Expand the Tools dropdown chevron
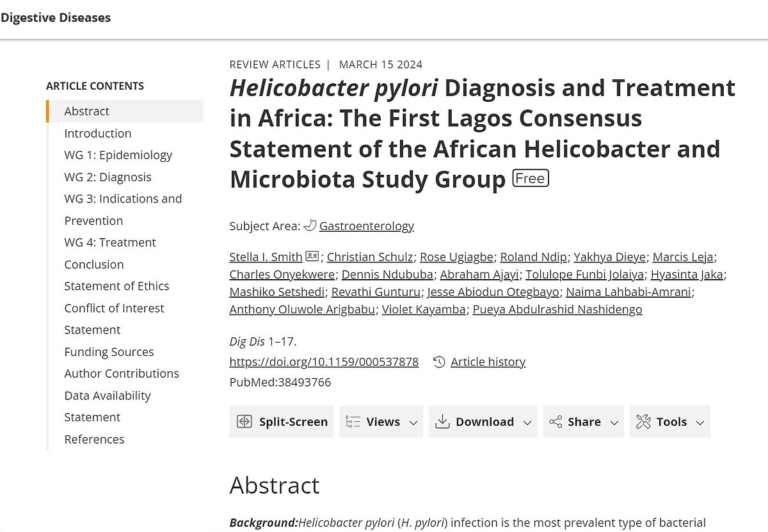This screenshot has width=768, height=532. (700, 423)
